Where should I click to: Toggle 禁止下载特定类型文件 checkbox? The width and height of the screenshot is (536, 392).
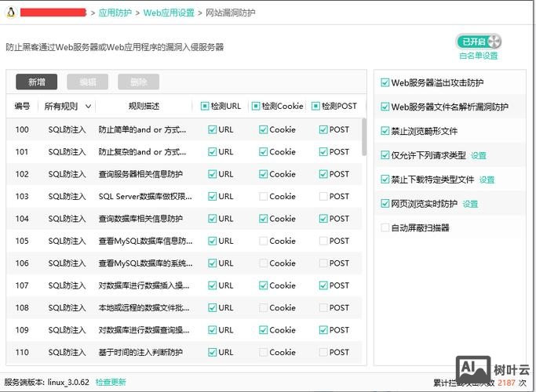pyautogui.click(x=385, y=180)
